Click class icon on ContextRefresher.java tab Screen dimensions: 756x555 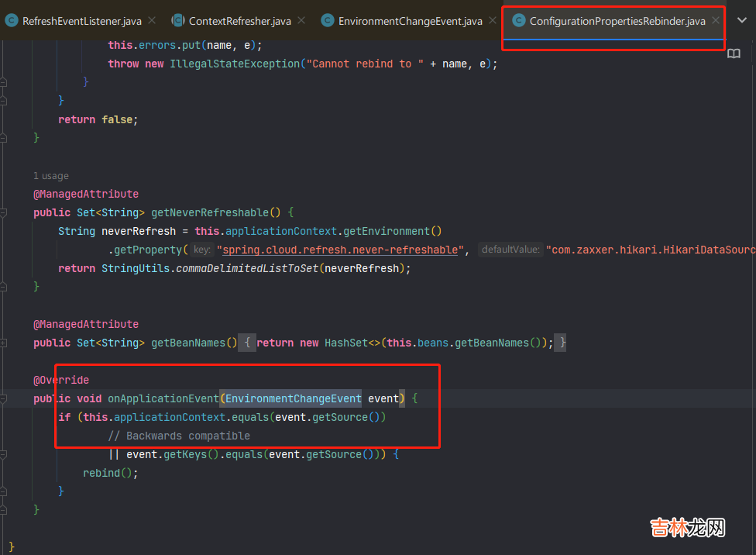(x=178, y=21)
